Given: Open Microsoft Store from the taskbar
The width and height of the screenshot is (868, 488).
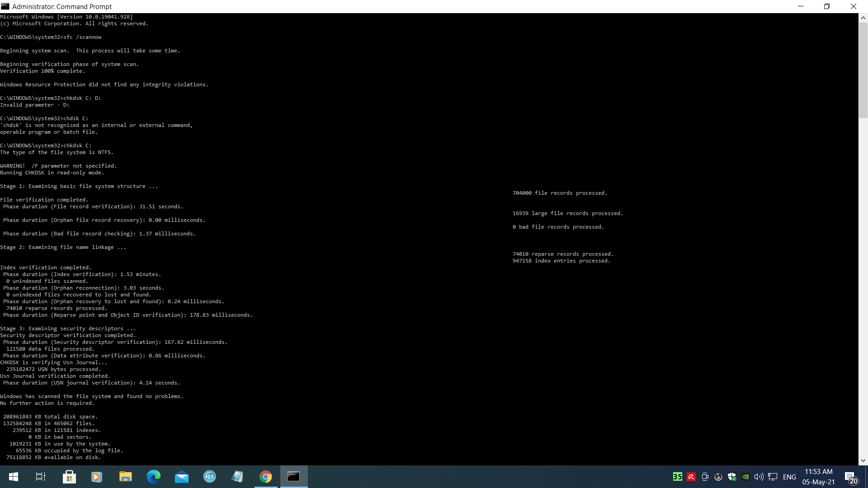Looking at the screenshot, I should click(x=69, y=477).
